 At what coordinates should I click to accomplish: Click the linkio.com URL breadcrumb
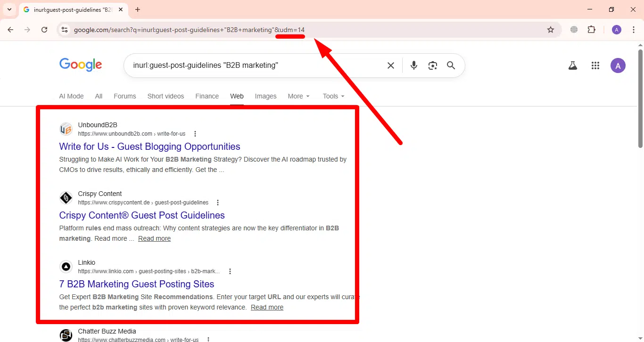coord(149,271)
